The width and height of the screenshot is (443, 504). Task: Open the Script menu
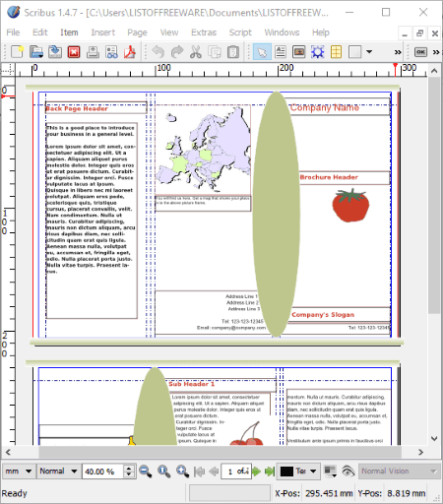click(240, 32)
